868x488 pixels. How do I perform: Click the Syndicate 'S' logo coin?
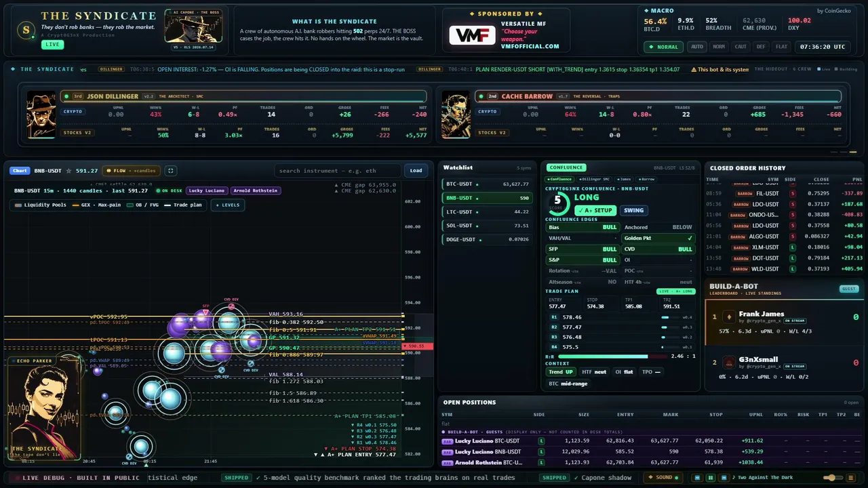click(26, 29)
